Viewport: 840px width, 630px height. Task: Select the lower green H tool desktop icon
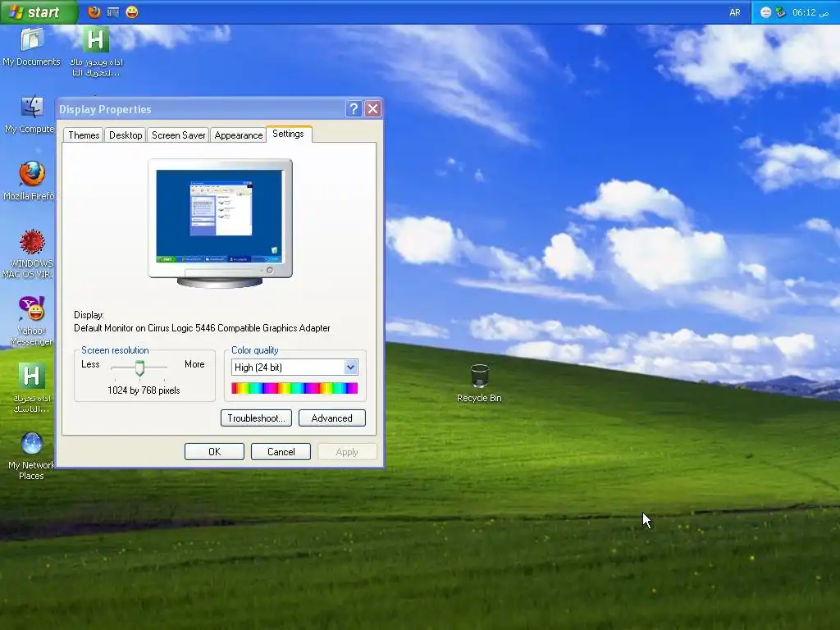pos(32,388)
